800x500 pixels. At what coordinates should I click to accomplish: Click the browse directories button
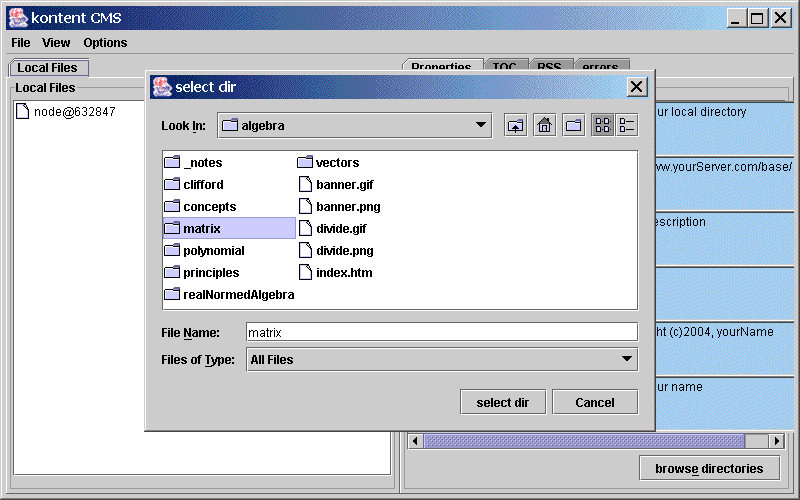point(709,468)
